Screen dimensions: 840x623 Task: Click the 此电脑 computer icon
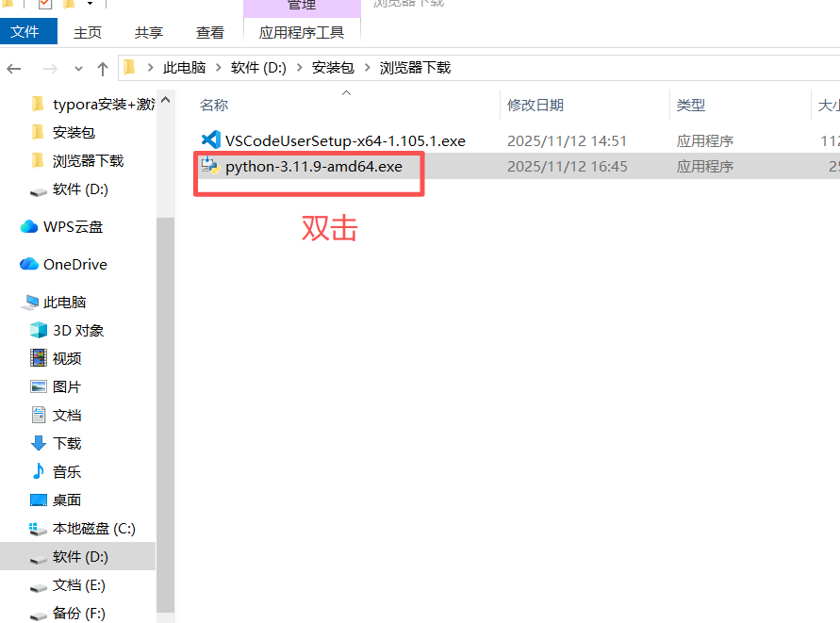[x=30, y=303]
